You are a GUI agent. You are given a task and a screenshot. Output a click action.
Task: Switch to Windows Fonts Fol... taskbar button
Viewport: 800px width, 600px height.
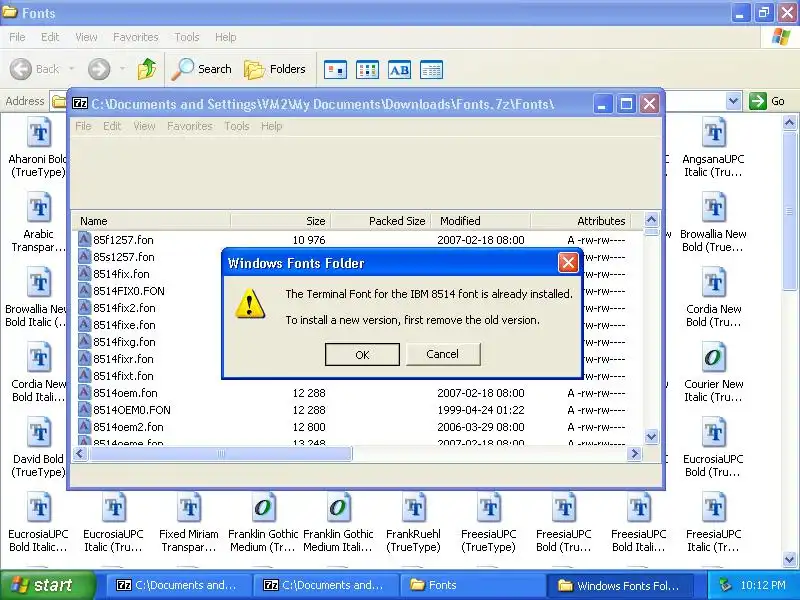pos(620,585)
